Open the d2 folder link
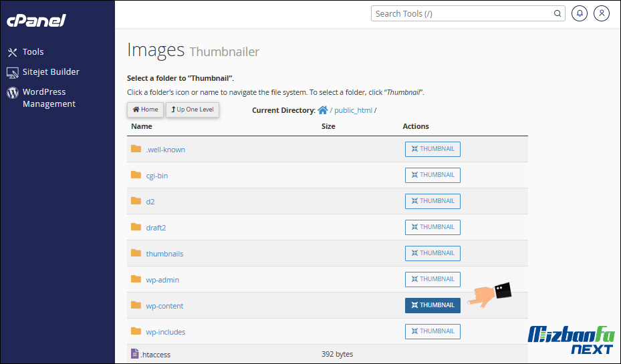The height and width of the screenshot is (364, 621). click(x=150, y=202)
